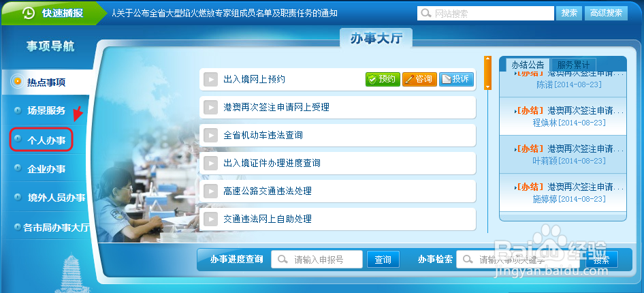
Task: Open the 办结 notice for 施婷婷
Action: coord(563,192)
